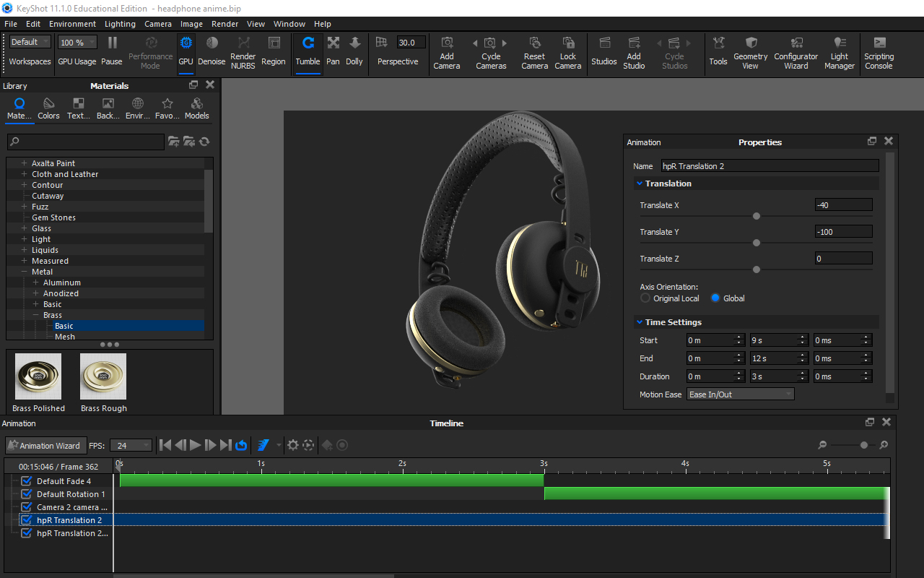Viewport: 924px width, 578px height.
Task: Select the Mesh item under Brass
Action: 65,337
